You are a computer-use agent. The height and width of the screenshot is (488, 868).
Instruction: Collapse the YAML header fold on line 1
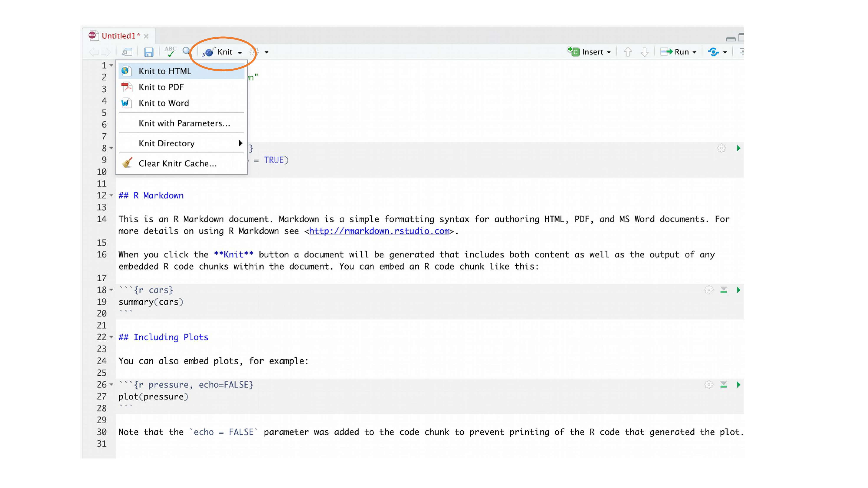[x=111, y=65]
